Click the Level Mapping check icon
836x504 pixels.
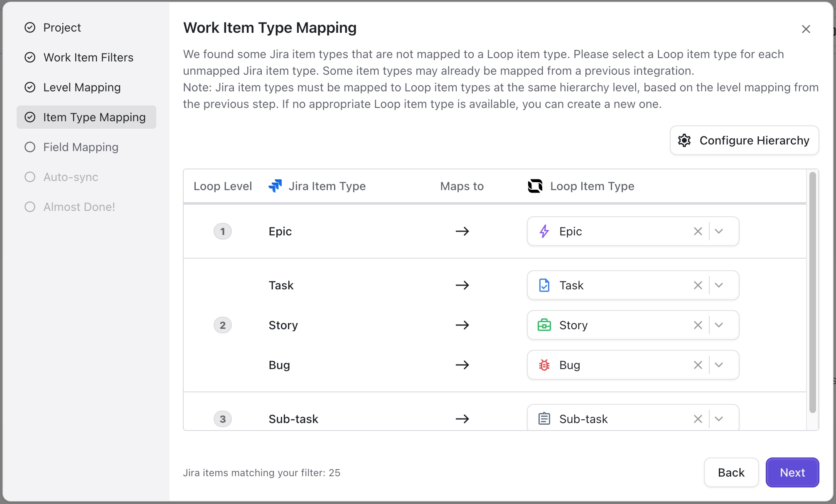(x=30, y=87)
